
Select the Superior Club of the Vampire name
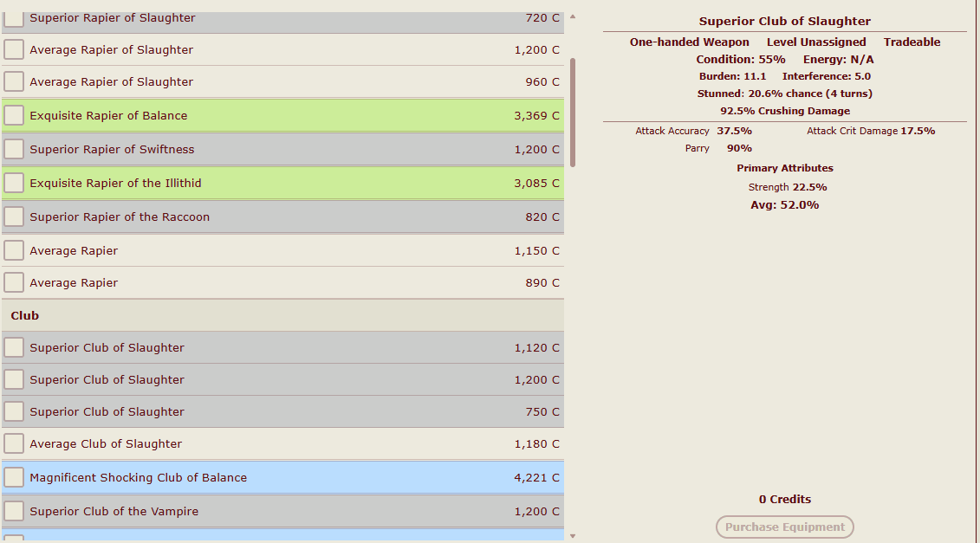[114, 511]
